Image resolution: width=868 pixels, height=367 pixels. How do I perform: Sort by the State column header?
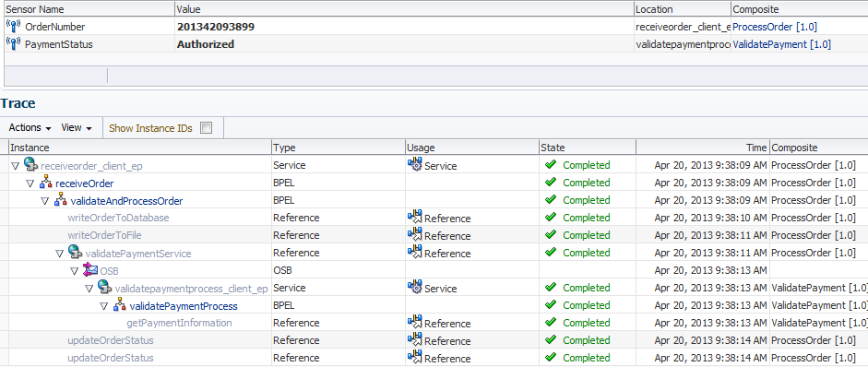588,148
